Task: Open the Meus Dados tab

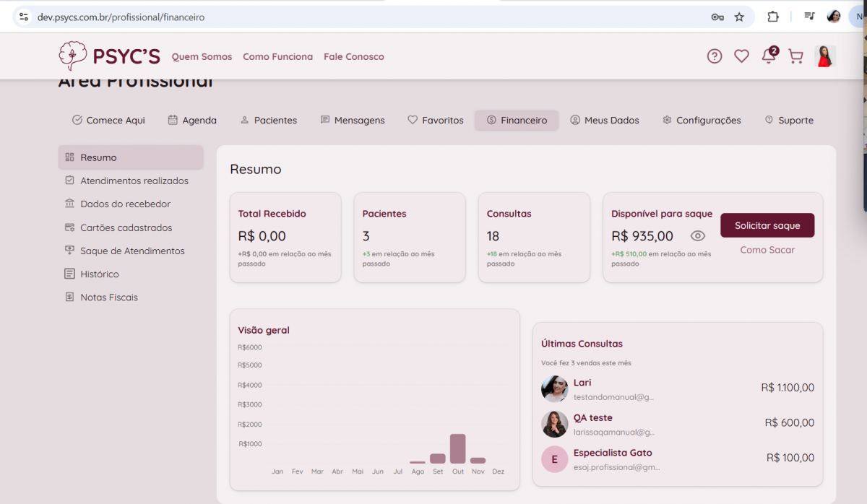Action: (604, 121)
